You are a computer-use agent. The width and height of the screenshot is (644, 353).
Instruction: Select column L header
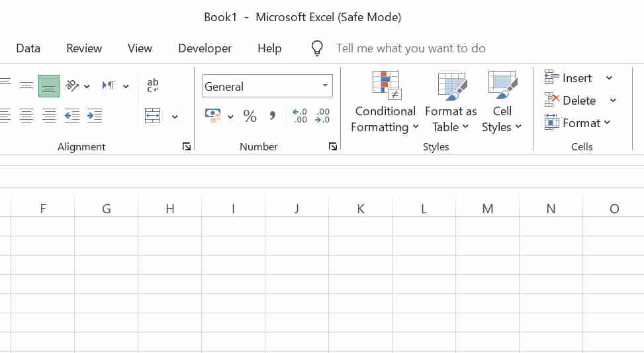tap(424, 209)
